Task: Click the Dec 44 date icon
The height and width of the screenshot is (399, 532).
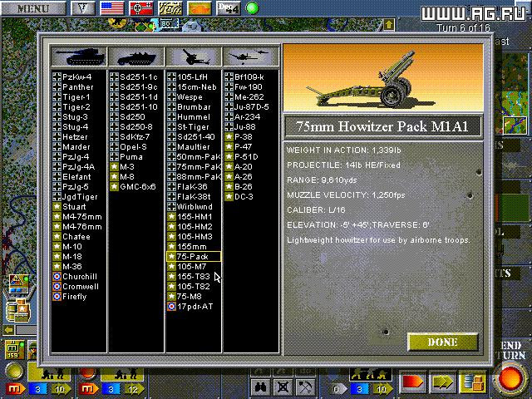Action: coord(229,8)
